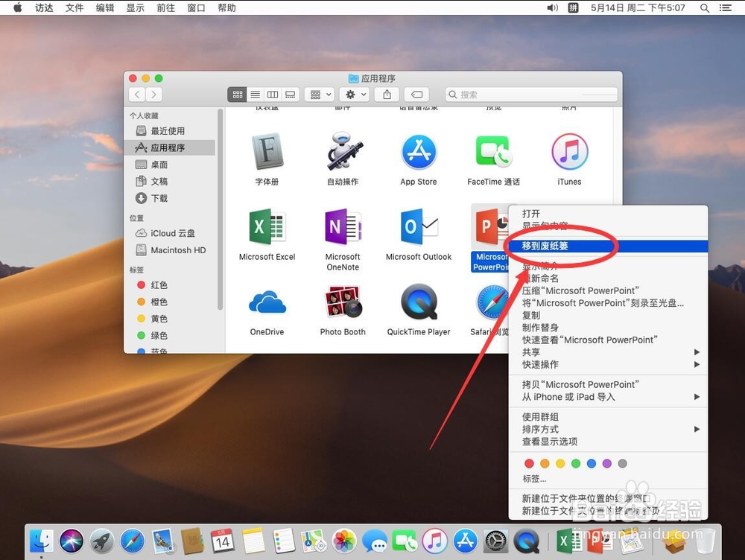745x560 pixels.
Task: Open System Preferences from the Dock
Action: (x=496, y=541)
